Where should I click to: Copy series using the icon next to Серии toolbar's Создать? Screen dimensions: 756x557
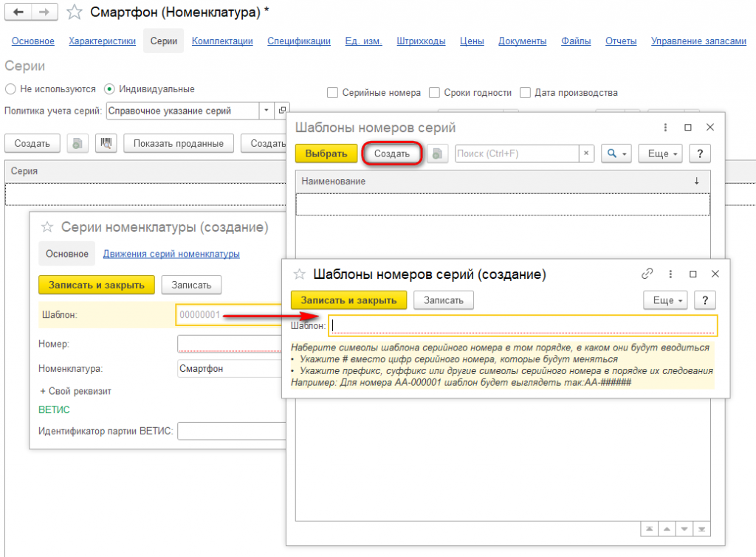click(77, 143)
